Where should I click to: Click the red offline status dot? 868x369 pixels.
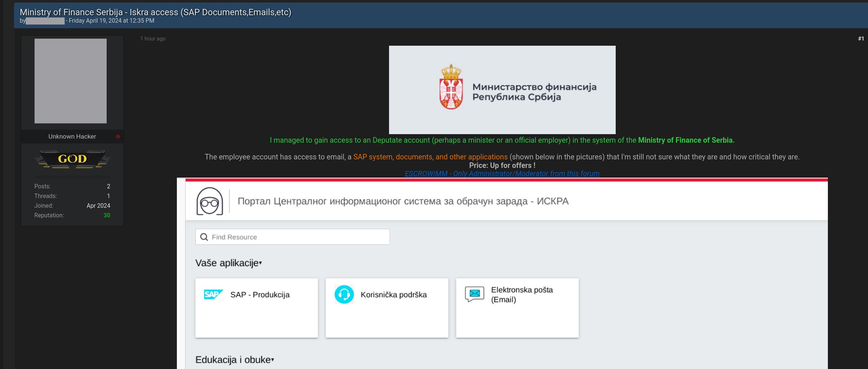(x=118, y=137)
